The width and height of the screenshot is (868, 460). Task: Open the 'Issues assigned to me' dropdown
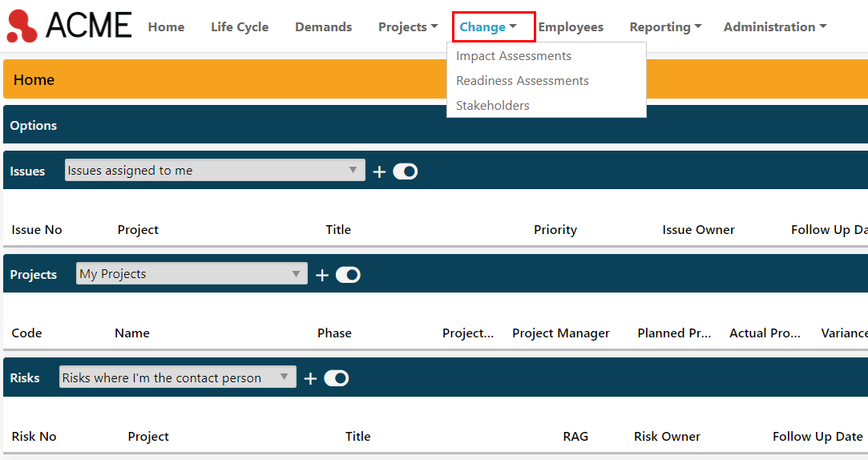tap(215, 170)
